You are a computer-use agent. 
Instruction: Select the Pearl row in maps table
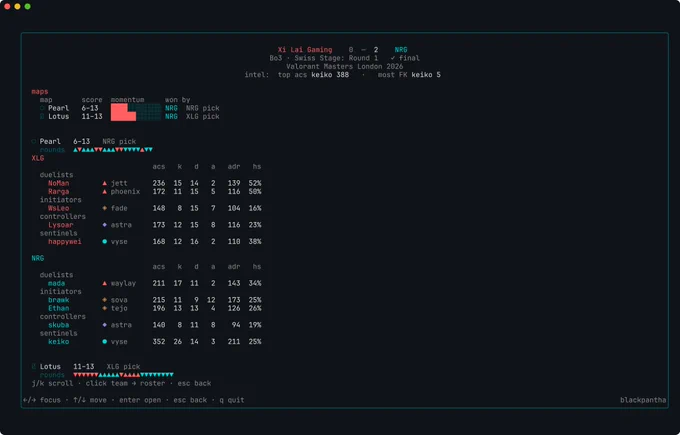129,108
